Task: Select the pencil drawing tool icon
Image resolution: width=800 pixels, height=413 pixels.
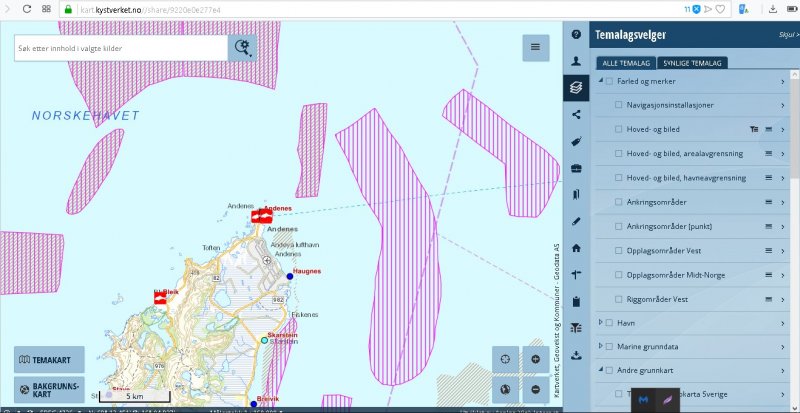Action: [x=576, y=221]
